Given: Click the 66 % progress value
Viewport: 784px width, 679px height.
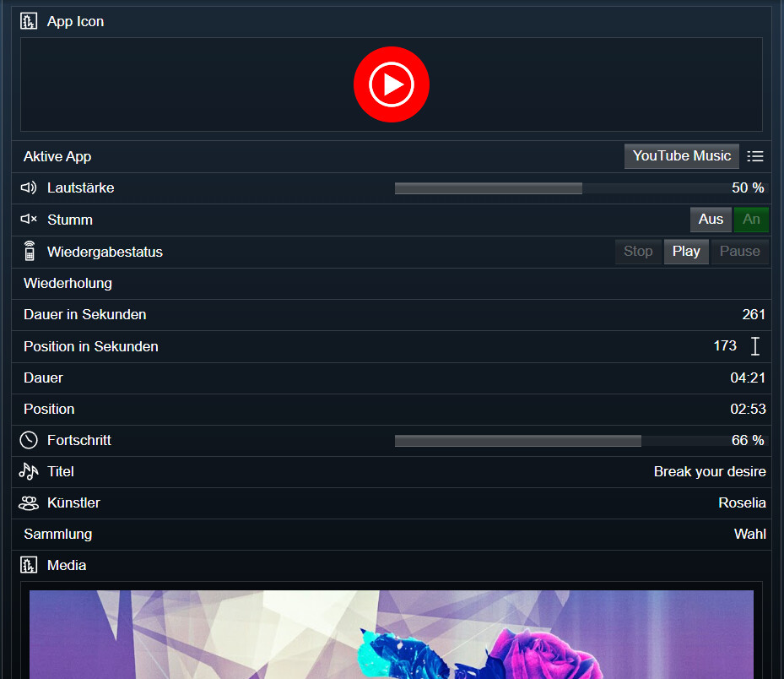Looking at the screenshot, I should (748, 440).
